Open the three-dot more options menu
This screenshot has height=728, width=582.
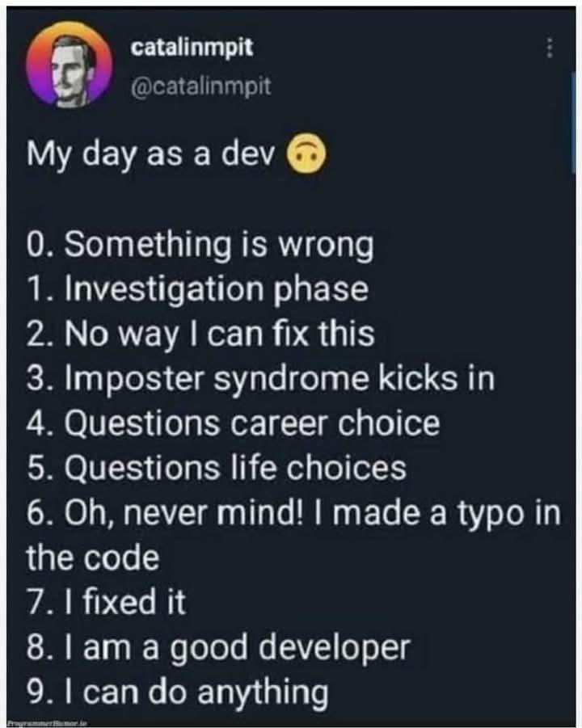550,48
